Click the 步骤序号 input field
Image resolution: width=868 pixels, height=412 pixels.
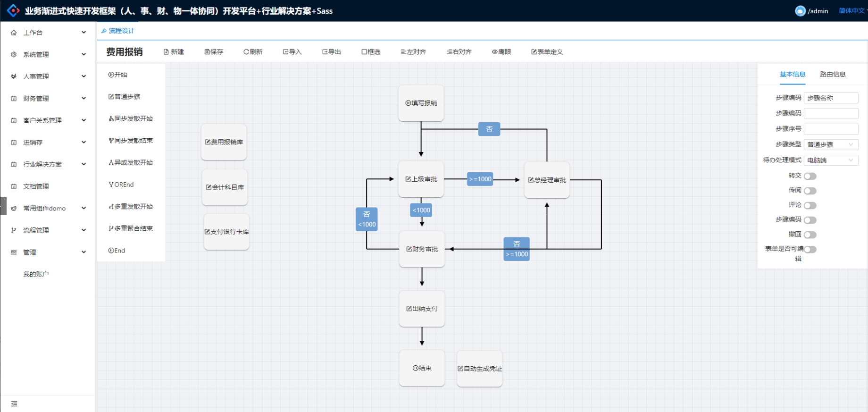point(831,129)
